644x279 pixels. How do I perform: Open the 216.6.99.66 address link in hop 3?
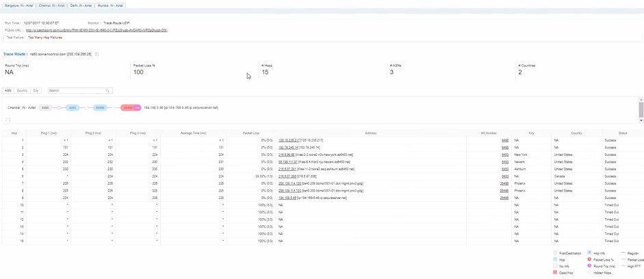click(x=286, y=155)
